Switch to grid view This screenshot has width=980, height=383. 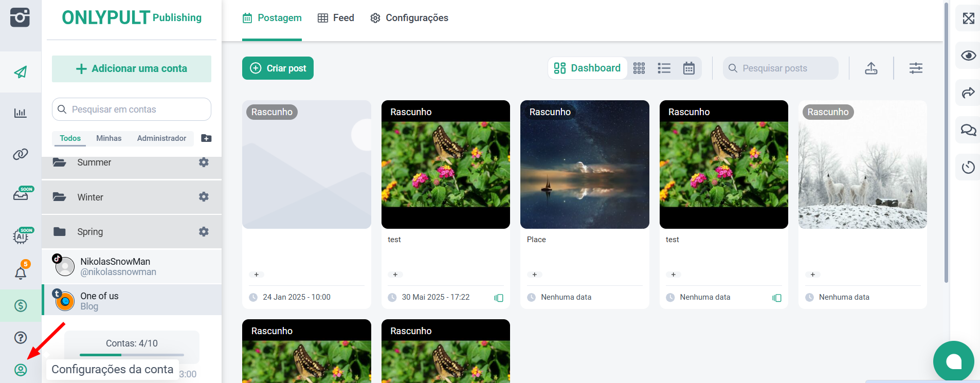pos(639,68)
